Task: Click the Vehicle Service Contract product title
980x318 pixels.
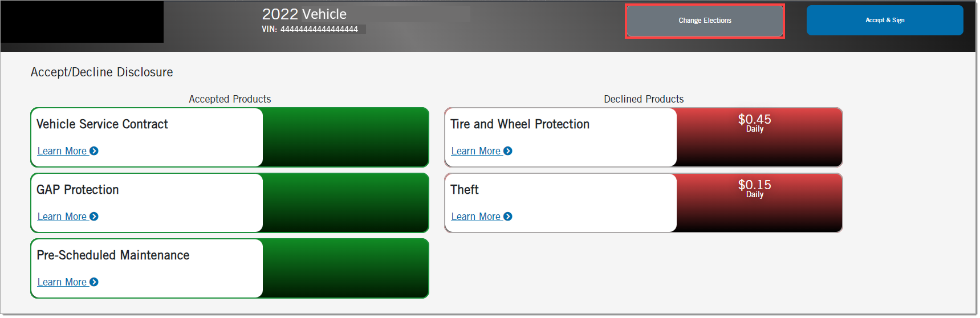Action: point(102,124)
